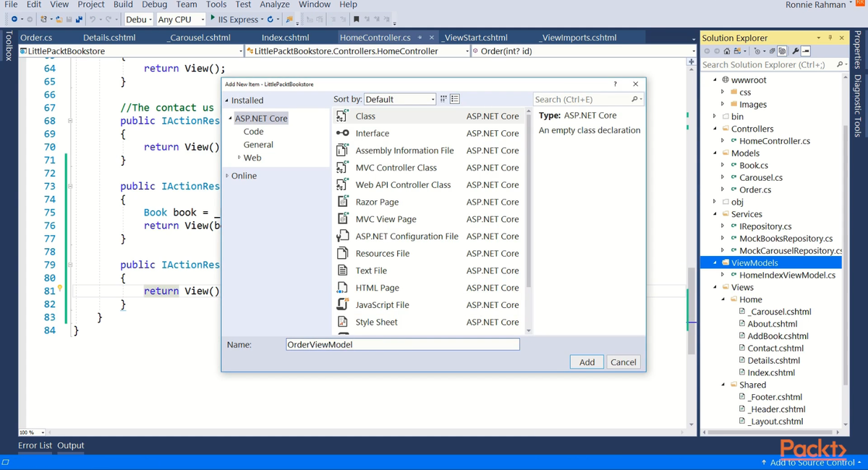Switch dialog list to small icons view
The width and height of the screenshot is (868, 470).
443,99
